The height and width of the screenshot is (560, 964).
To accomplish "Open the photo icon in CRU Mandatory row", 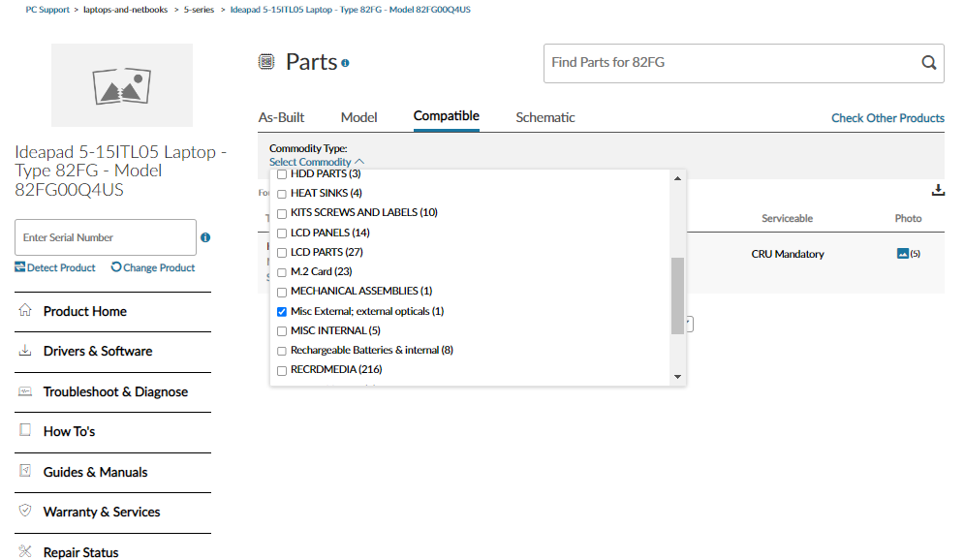I will (903, 253).
